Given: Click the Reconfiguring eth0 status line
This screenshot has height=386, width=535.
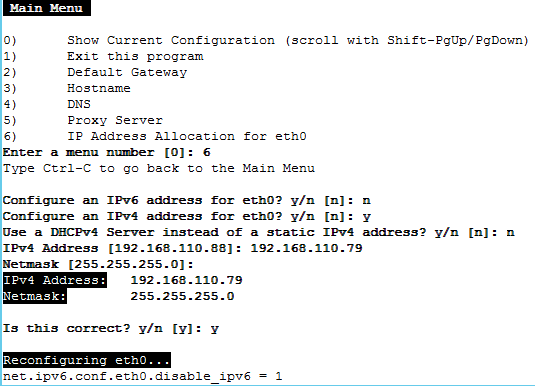Looking at the screenshot, I should [87, 360].
